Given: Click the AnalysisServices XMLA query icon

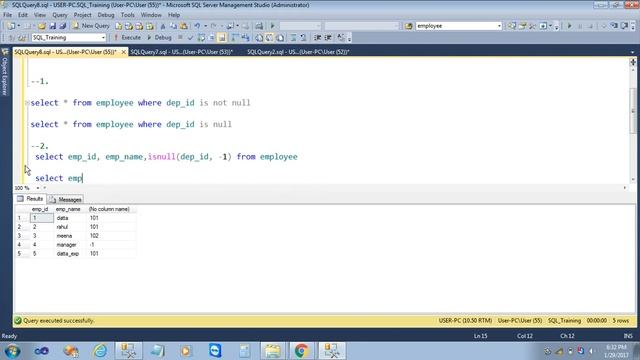Looking at the screenshot, I should click(x=149, y=26).
